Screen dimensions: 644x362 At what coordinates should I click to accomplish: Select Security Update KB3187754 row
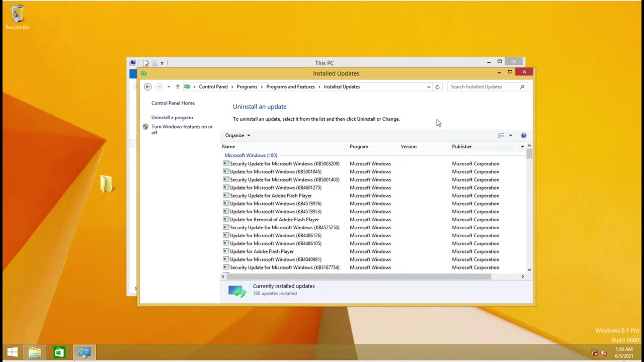coord(373,267)
